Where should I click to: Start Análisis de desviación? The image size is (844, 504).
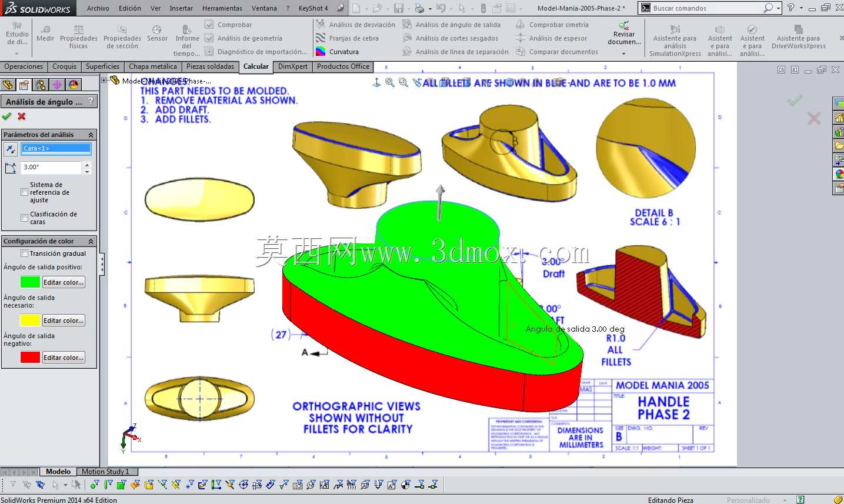[x=356, y=25]
